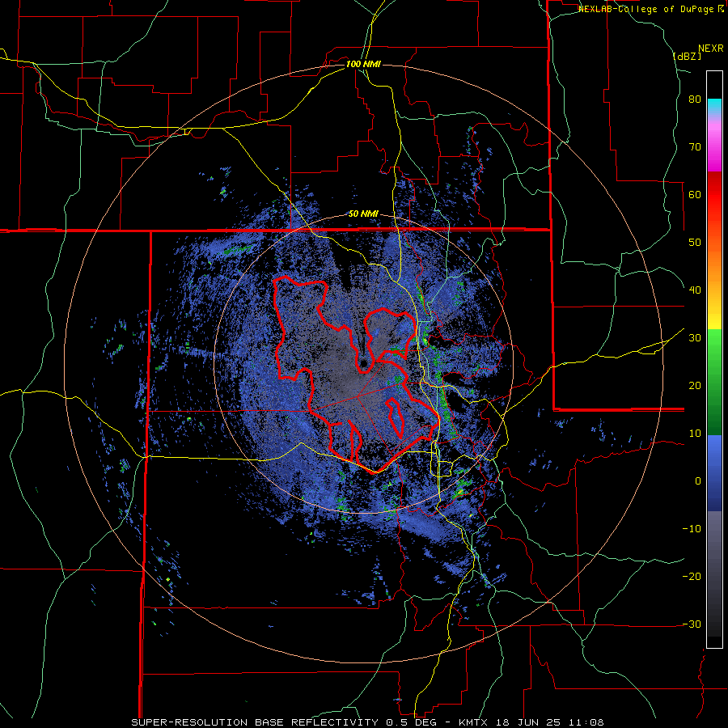This screenshot has height=728, width=728.
Task: Click the -20 value on the dBZ scale
Action: click(692, 576)
